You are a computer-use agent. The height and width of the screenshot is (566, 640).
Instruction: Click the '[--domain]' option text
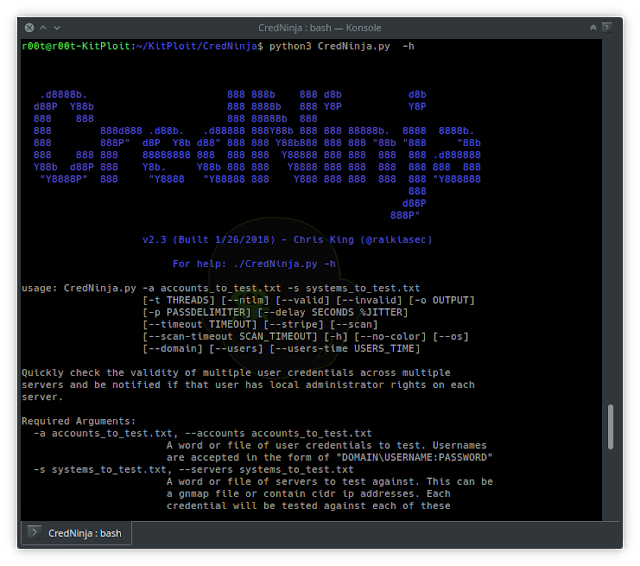tap(172, 348)
